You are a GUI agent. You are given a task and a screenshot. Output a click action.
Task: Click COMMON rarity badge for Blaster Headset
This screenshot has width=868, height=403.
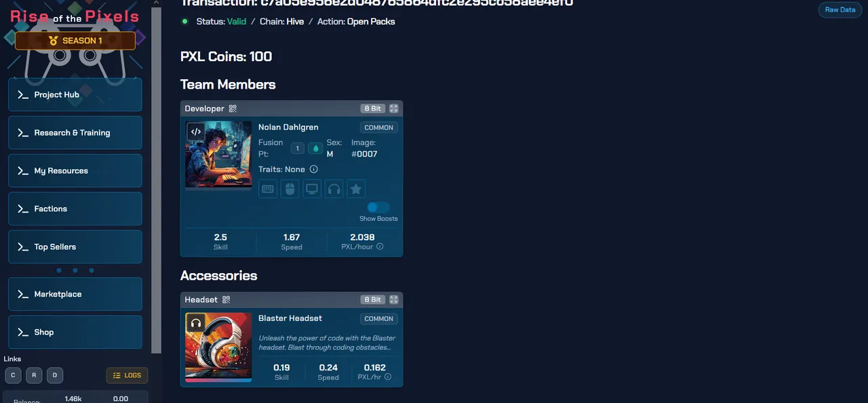pos(378,318)
